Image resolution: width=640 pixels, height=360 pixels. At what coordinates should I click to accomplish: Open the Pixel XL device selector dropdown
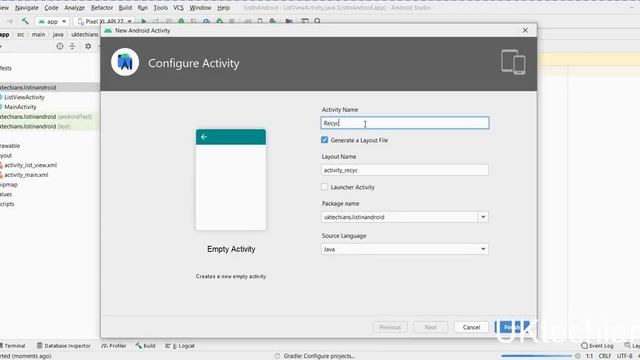click(105, 21)
